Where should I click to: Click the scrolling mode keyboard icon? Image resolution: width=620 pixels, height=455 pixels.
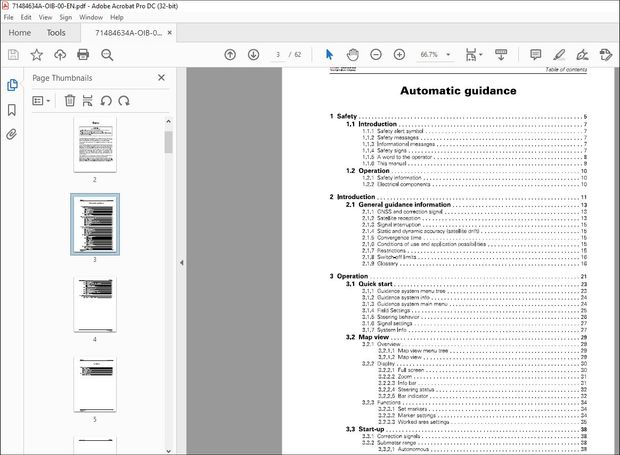(x=501, y=55)
